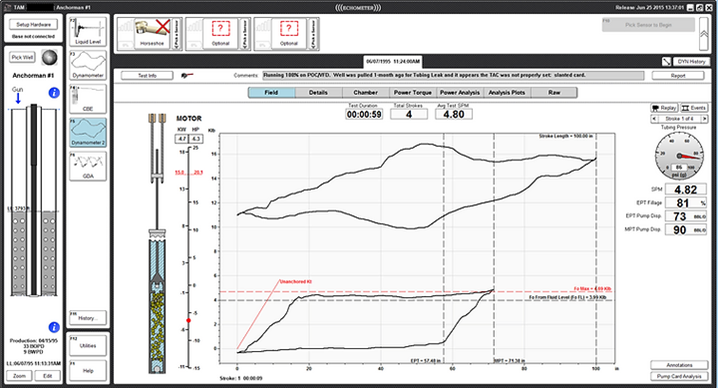Expand Pick a Sensor for second Optional slot
Screen dimensions: 718x388
point(313,34)
